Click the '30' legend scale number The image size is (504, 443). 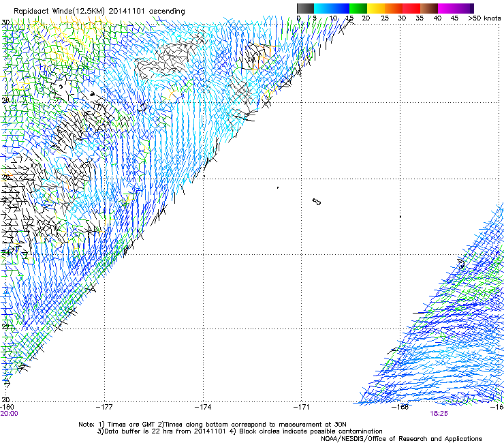click(402, 18)
